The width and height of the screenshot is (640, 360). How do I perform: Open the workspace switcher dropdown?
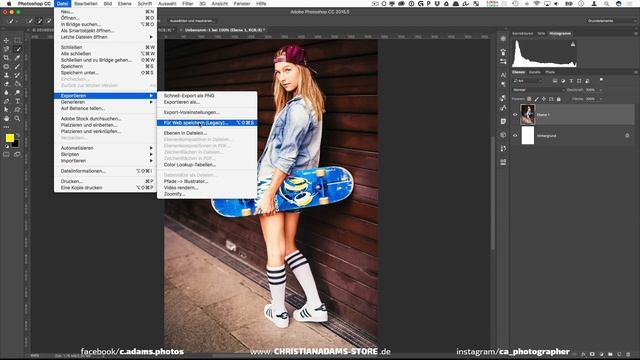[x=611, y=20]
